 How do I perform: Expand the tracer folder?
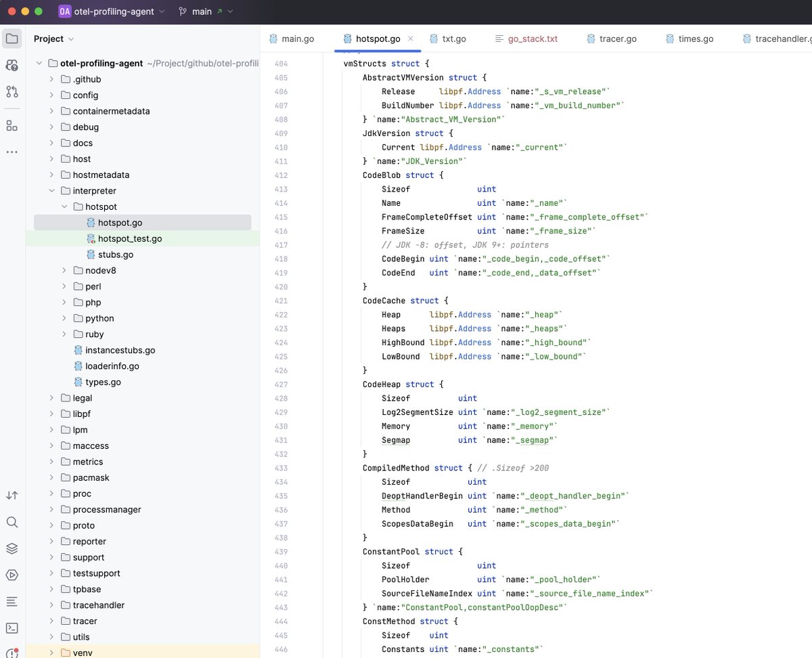(52, 621)
